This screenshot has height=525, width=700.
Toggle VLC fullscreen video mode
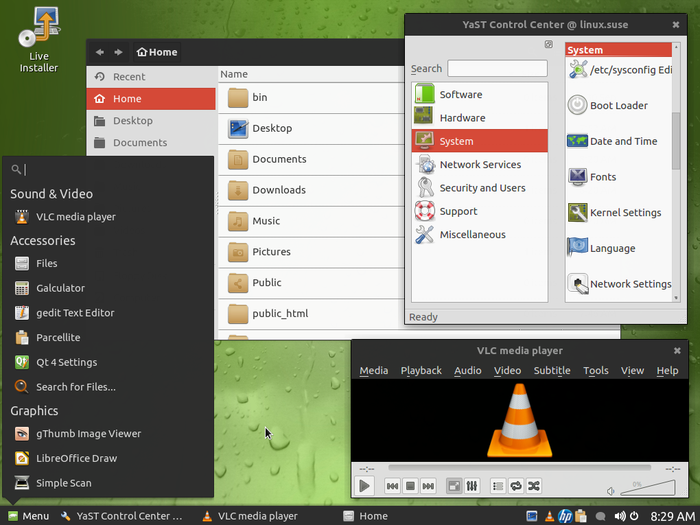pyautogui.click(x=453, y=486)
